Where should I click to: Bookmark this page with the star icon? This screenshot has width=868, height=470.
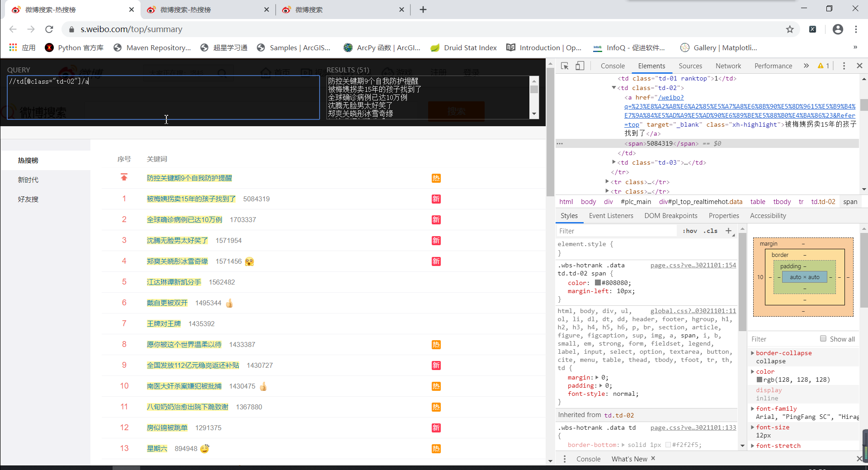pyautogui.click(x=790, y=29)
